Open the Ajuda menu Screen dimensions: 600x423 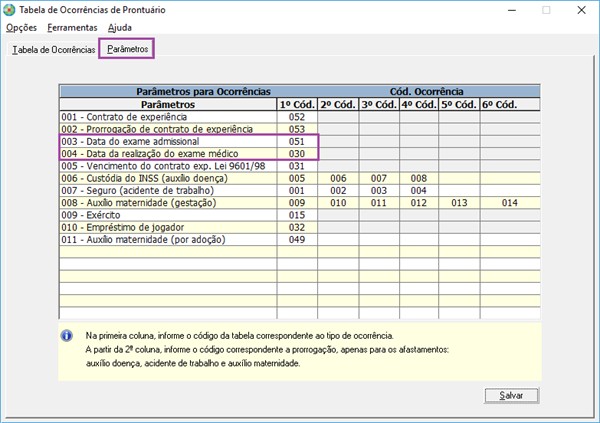[x=120, y=28]
